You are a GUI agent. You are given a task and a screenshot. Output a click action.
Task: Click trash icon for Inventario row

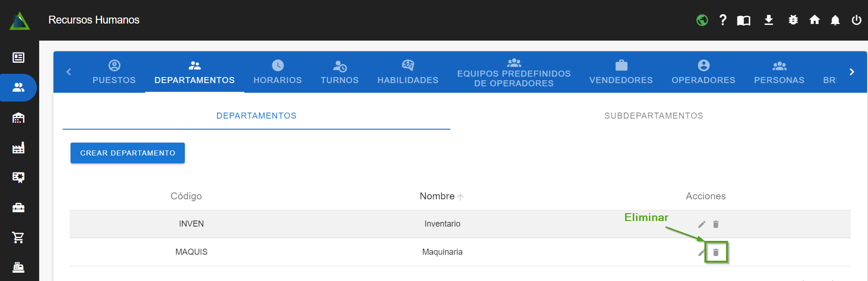coord(715,224)
